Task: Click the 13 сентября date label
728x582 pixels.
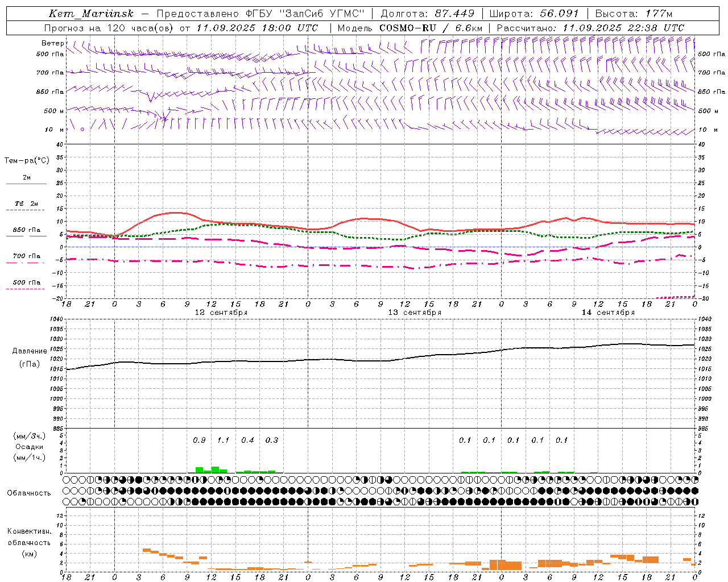Action: [x=415, y=313]
